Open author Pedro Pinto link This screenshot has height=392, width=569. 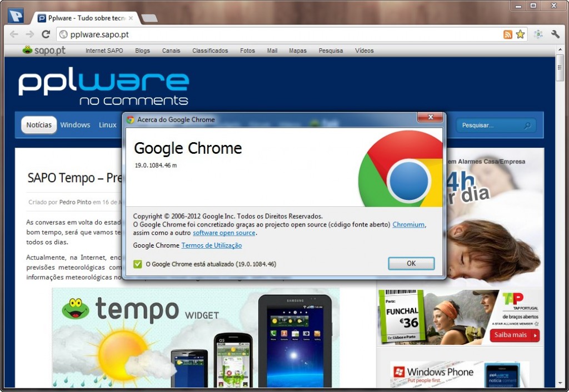click(x=75, y=202)
